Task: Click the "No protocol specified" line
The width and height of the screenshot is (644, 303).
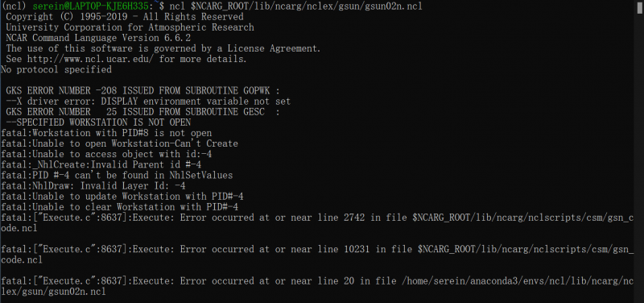Action: click(x=56, y=69)
